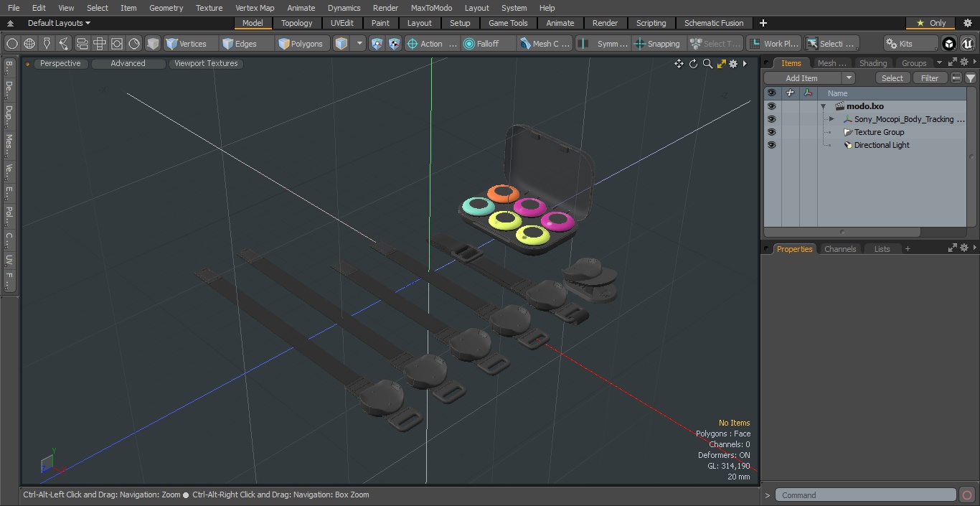Toggle visibility eye for Directional Light
980x506 pixels.
point(771,145)
